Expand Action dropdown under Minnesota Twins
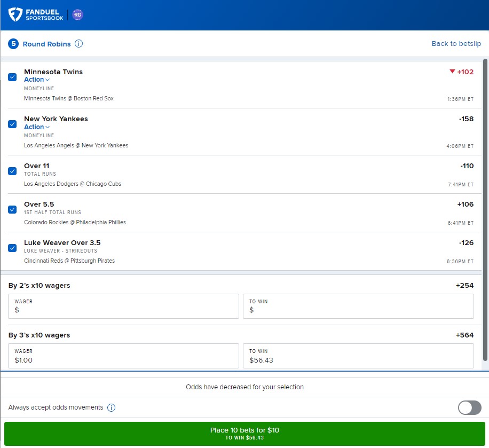 (37, 80)
